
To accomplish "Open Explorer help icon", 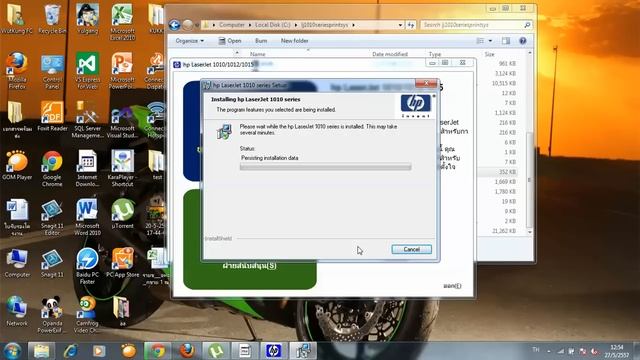I will click(x=523, y=41).
